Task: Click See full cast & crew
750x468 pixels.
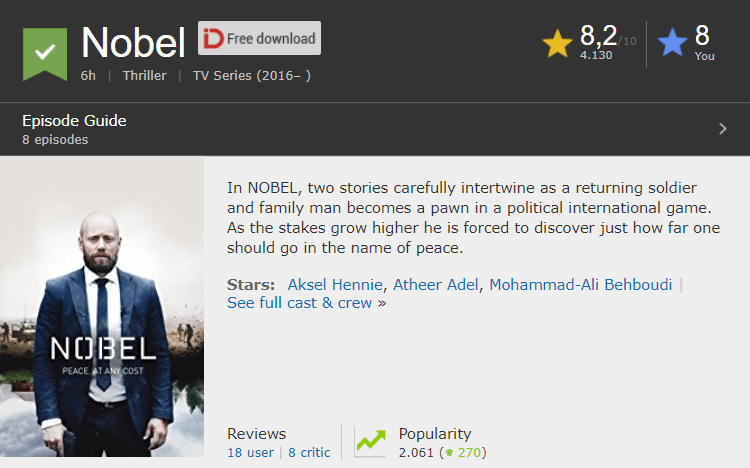Action: tap(306, 303)
